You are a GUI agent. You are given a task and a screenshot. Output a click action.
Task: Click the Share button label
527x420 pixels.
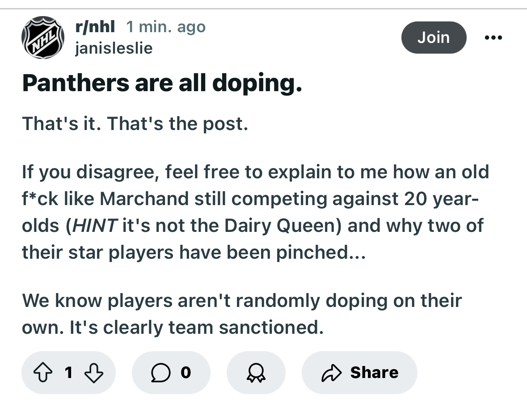(375, 373)
